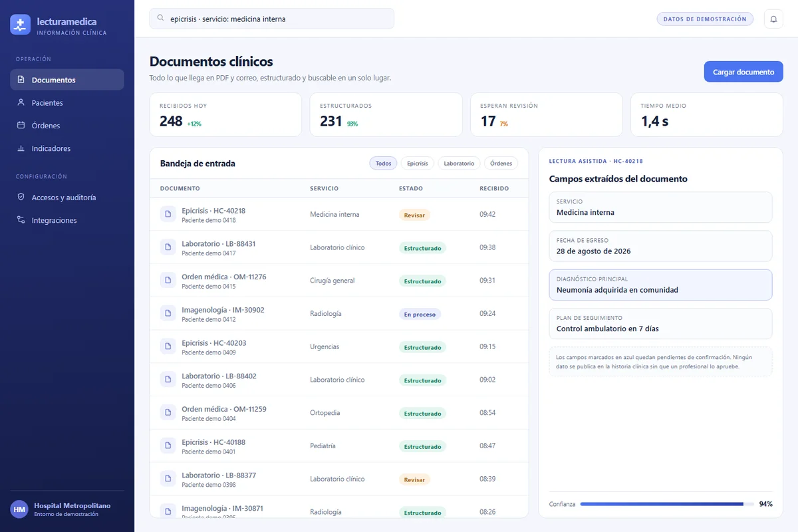Click the Órdenes sidebar icon
The height and width of the screenshot is (532, 798).
[x=21, y=125]
